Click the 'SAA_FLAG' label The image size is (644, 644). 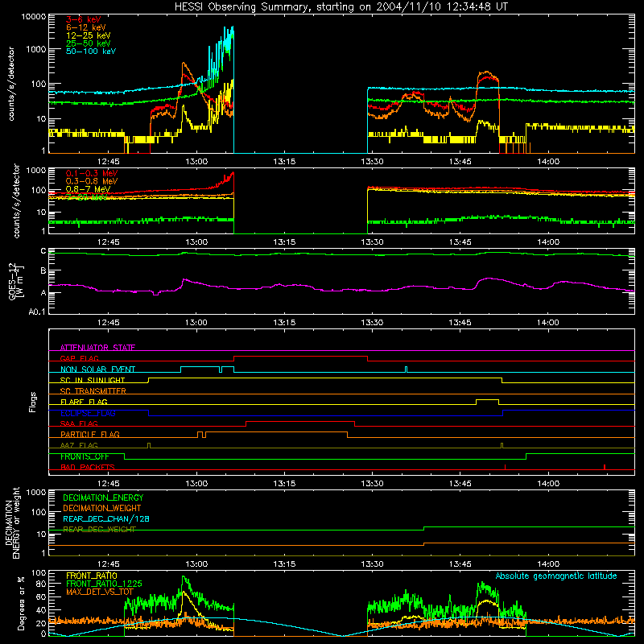coord(79,423)
